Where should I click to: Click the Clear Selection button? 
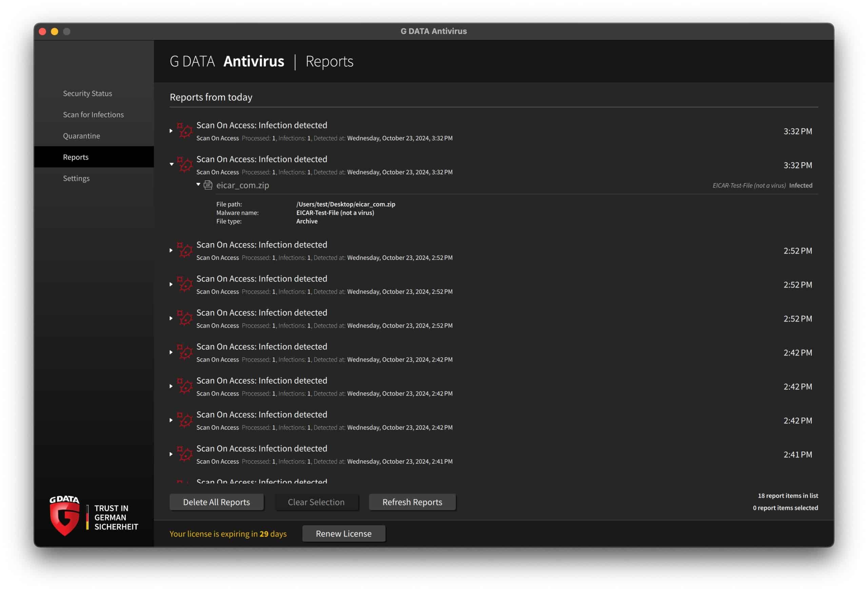(316, 502)
